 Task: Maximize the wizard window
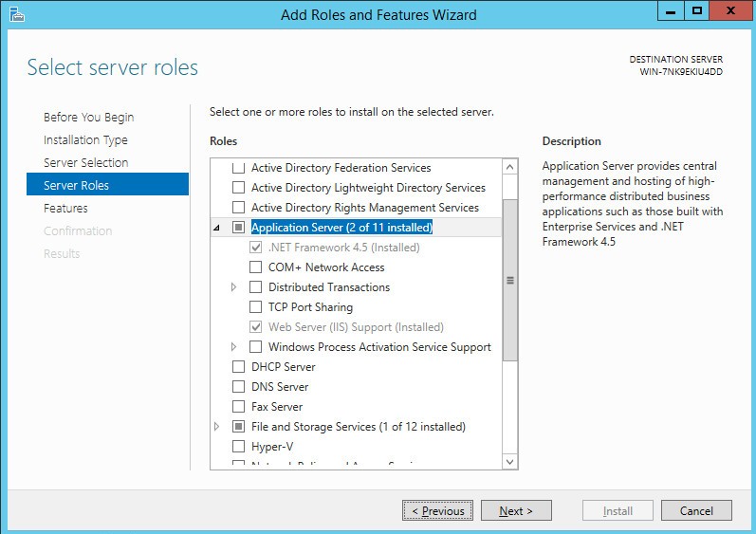point(696,10)
